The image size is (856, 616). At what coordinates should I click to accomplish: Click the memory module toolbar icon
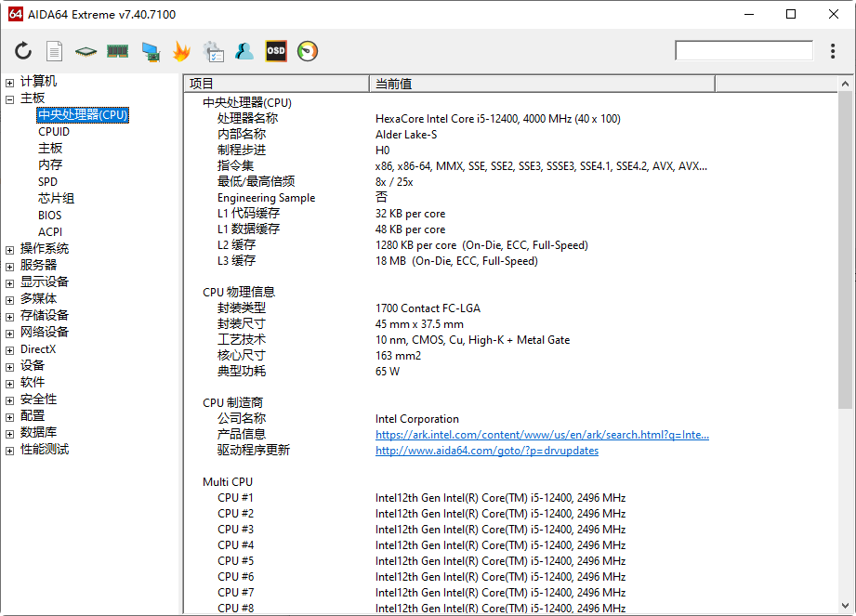pyautogui.click(x=117, y=51)
